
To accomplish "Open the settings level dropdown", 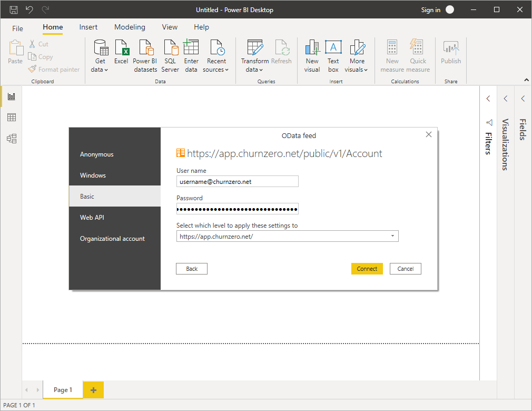I will pyautogui.click(x=287, y=236).
